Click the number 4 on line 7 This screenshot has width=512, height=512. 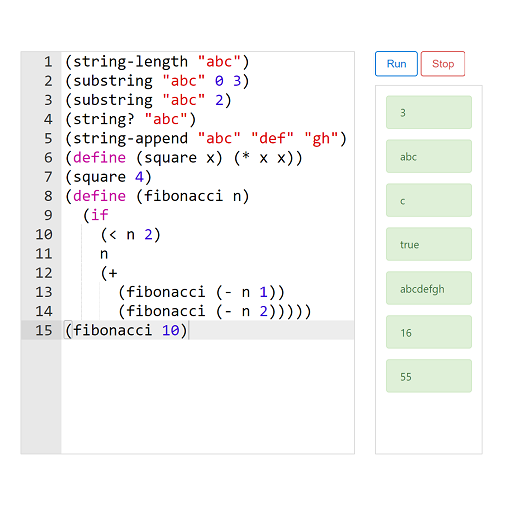[x=139, y=177]
